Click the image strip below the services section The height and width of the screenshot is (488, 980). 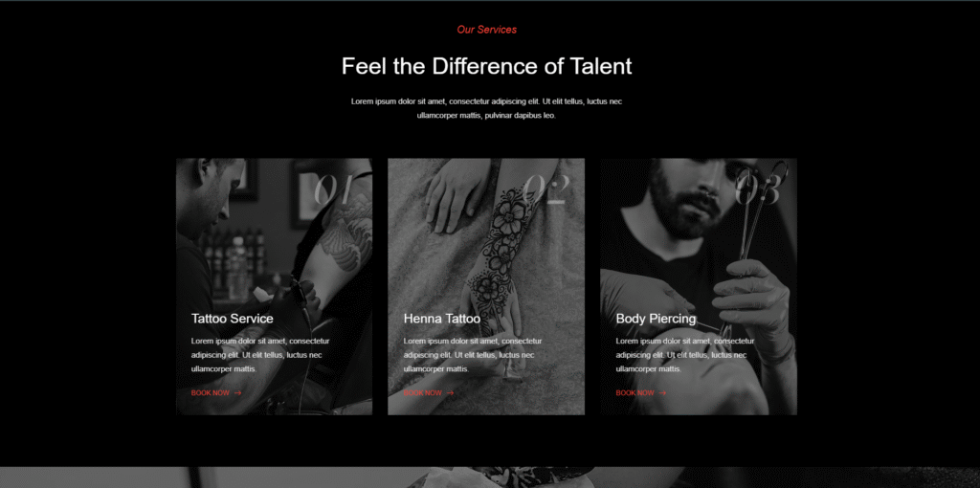(490, 477)
